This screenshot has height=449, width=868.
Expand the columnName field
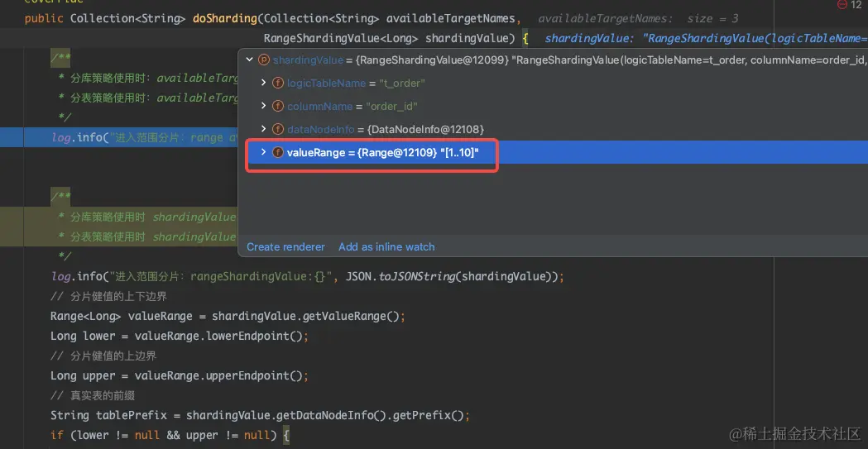click(263, 106)
